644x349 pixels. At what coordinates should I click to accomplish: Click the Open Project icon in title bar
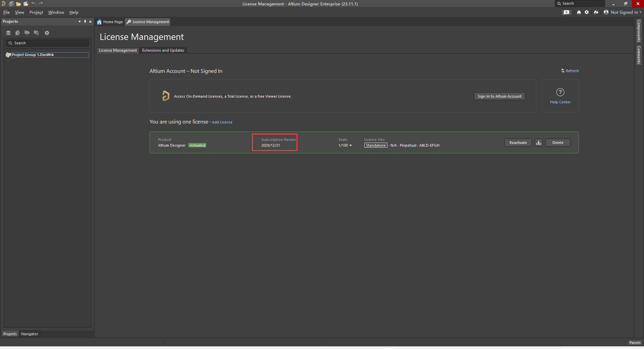pyautogui.click(x=26, y=4)
